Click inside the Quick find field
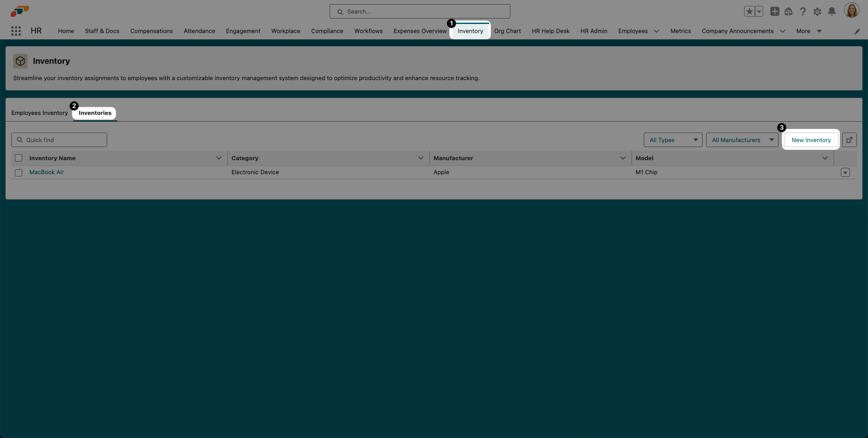Viewport: 868px width, 438px height. pyautogui.click(x=59, y=140)
